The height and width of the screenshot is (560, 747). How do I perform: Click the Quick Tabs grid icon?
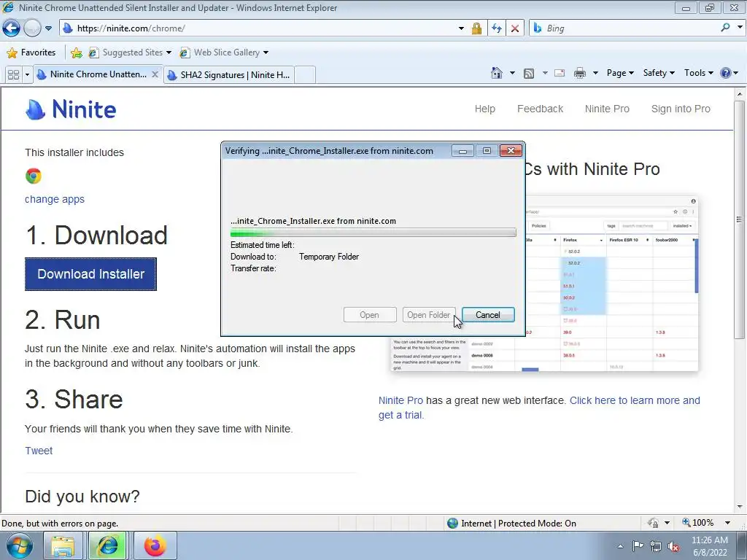pyautogui.click(x=13, y=75)
